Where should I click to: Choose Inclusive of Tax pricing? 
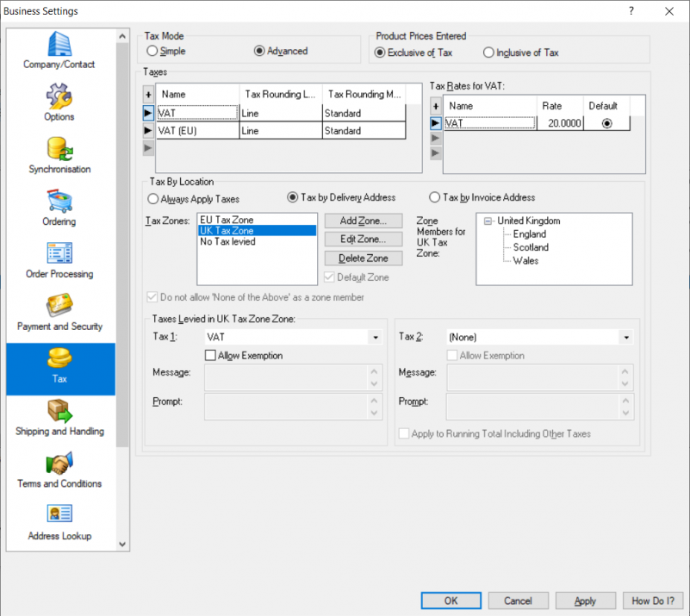[x=489, y=53]
